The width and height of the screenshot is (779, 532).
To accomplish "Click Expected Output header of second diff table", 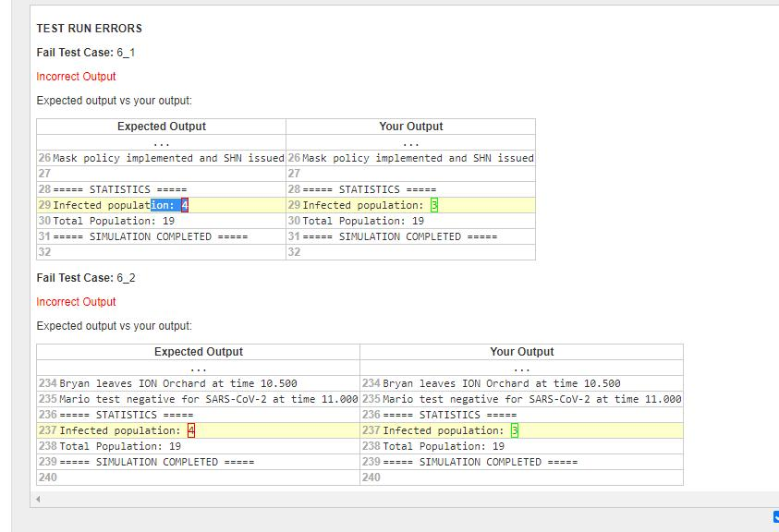I will tap(197, 352).
